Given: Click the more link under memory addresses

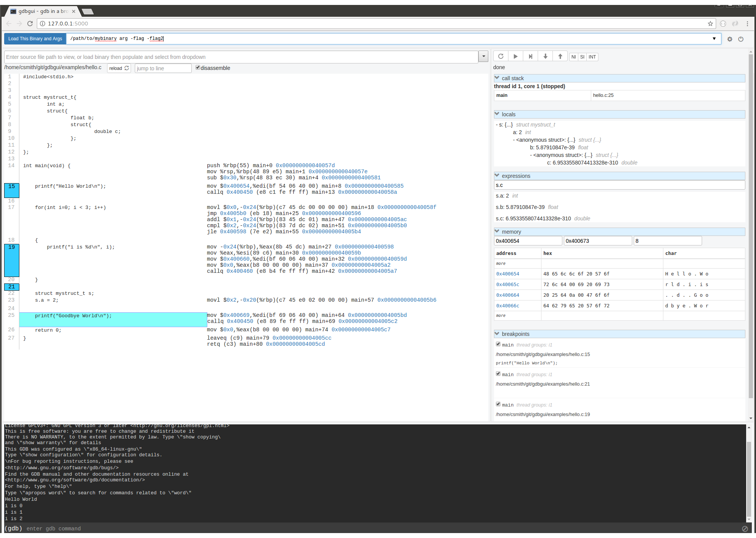Looking at the screenshot, I should click(x=500, y=263).
